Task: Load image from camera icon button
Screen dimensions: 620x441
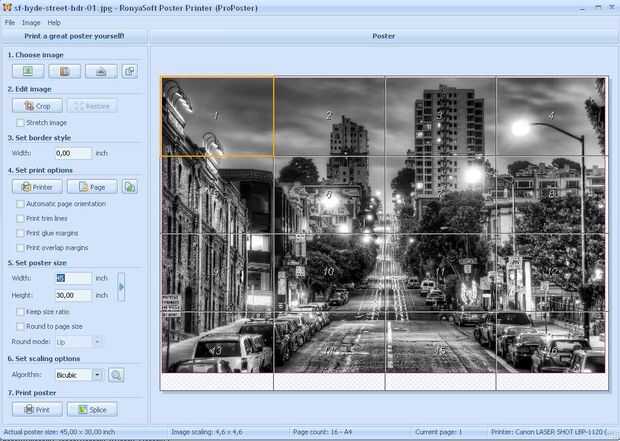Action: pos(64,72)
